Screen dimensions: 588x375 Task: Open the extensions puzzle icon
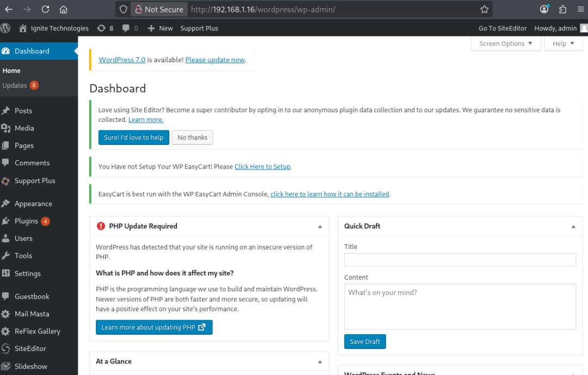pyautogui.click(x=562, y=9)
